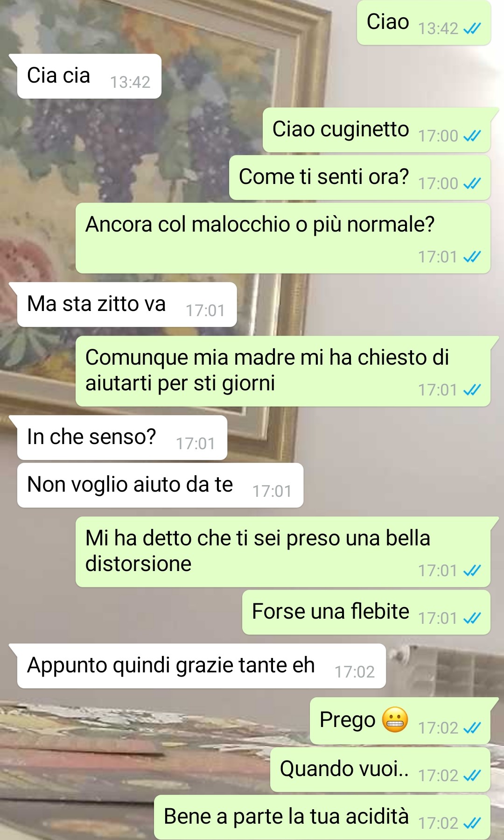Viewport: 504px width, 840px height.
Task: Tap the grimacing emoji next to 'Prego'
Action: [395, 720]
